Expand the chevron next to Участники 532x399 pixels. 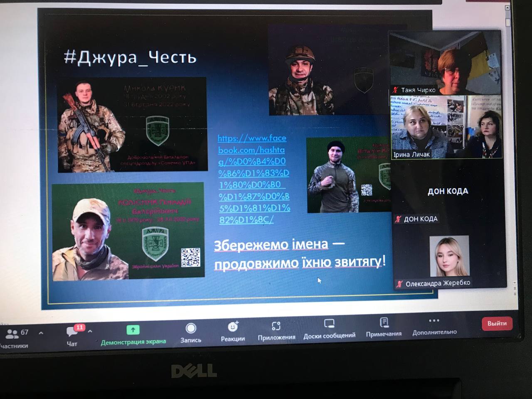coord(41,333)
